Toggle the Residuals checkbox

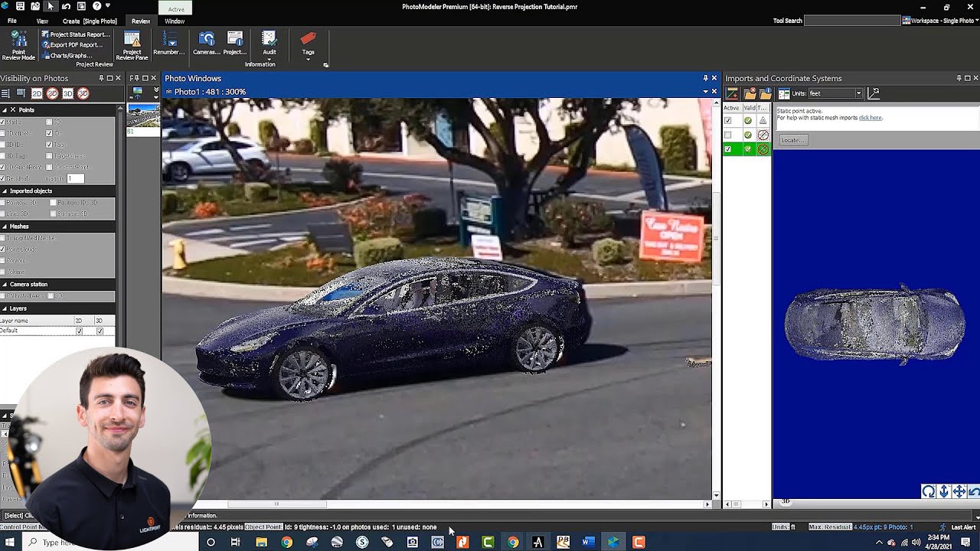tap(3, 178)
